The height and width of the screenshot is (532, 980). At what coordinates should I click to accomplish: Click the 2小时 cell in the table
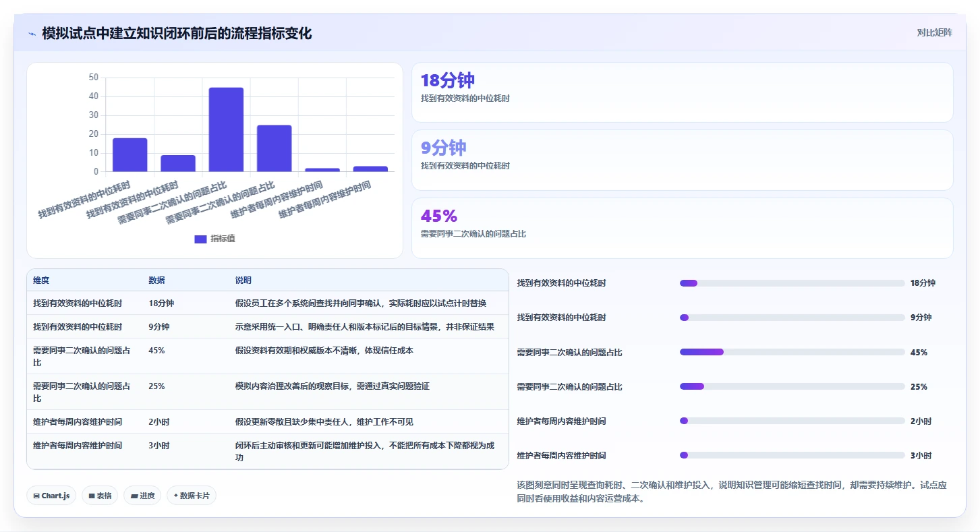point(159,422)
